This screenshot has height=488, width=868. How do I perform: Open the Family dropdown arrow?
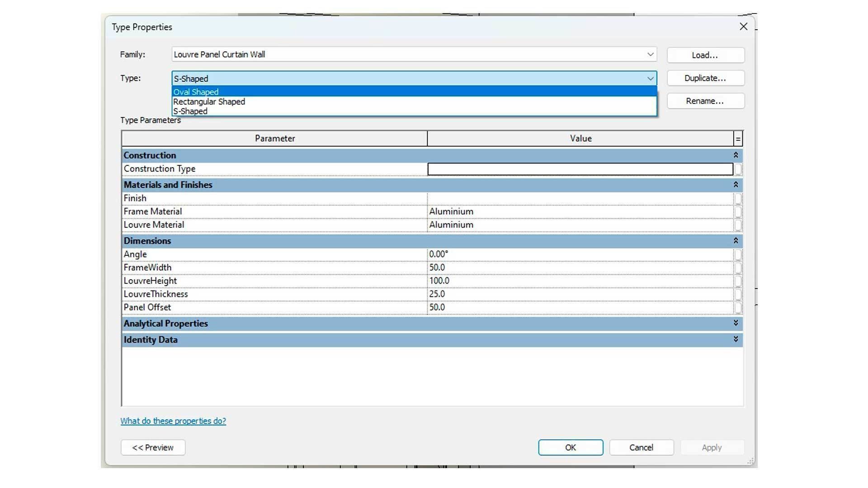650,55
